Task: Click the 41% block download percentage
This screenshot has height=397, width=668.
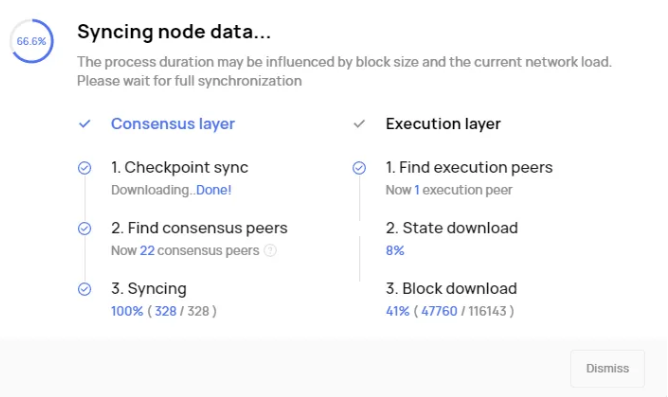Action: pyautogui.click(x=397, y=311)
